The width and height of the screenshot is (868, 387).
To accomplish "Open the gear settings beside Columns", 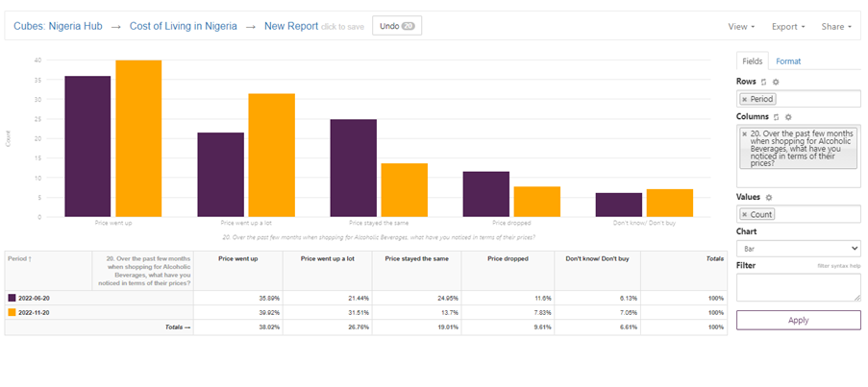I will 788,116.
